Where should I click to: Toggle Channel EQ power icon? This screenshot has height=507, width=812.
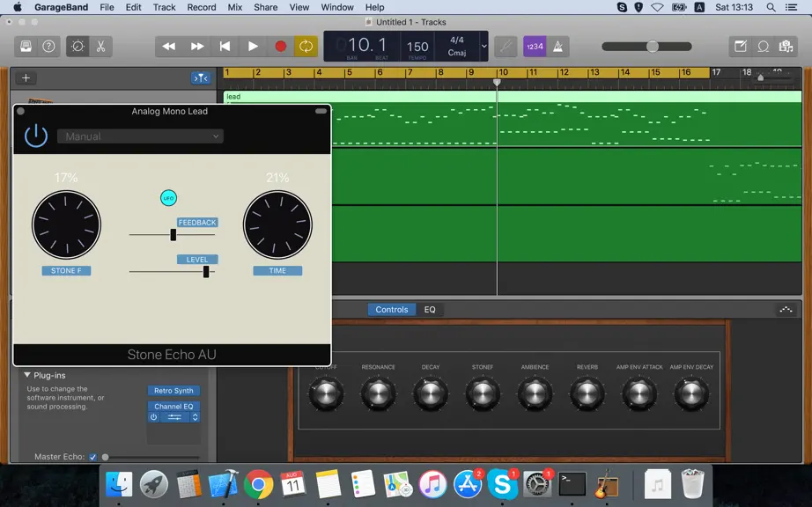(154, 417)
